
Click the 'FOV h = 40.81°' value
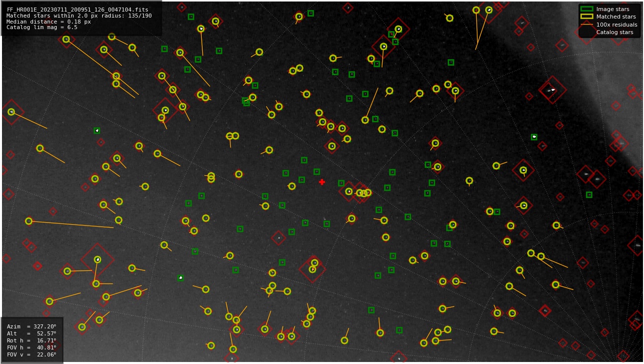(x=32, y=347)
